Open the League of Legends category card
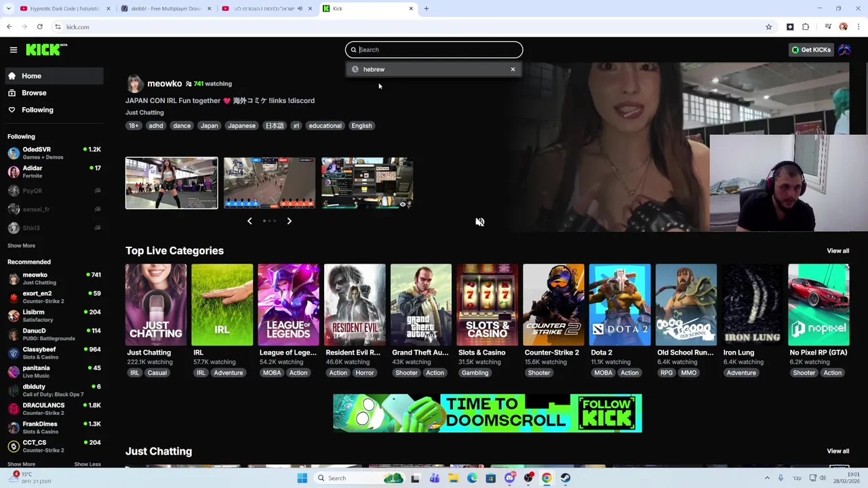868x488 pixels. 288,305
